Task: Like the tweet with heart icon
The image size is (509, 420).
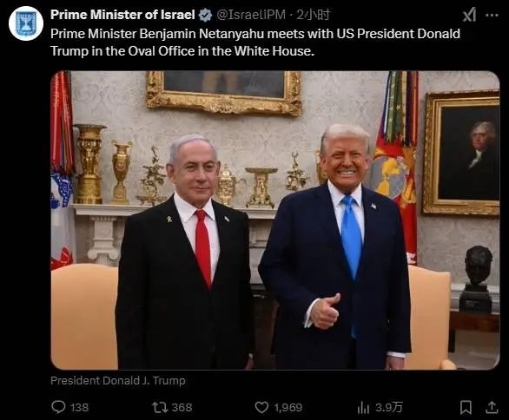Action: [261, 407]
